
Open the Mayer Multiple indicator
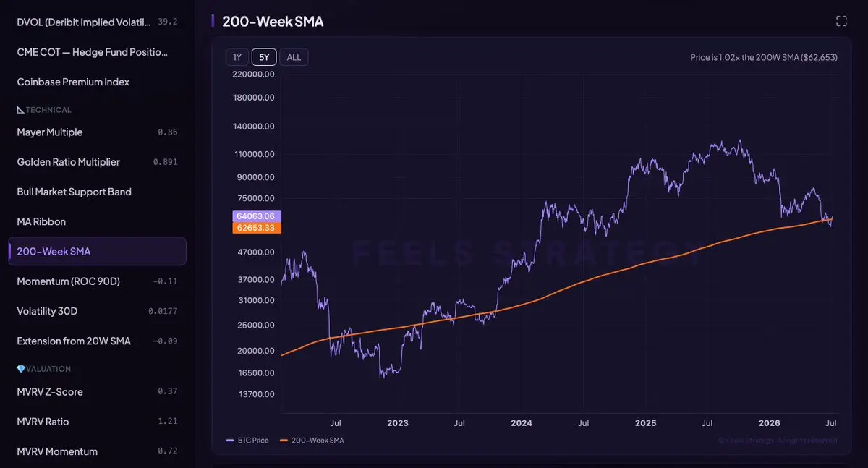coord(97,132)
